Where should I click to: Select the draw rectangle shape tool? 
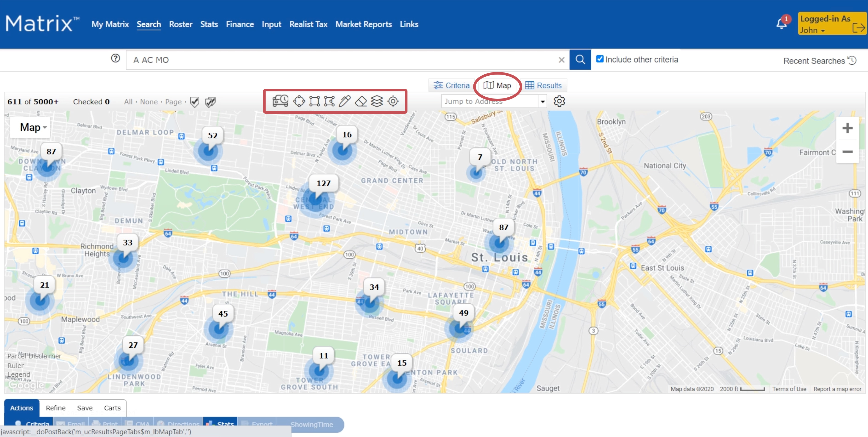pos(314,101)
